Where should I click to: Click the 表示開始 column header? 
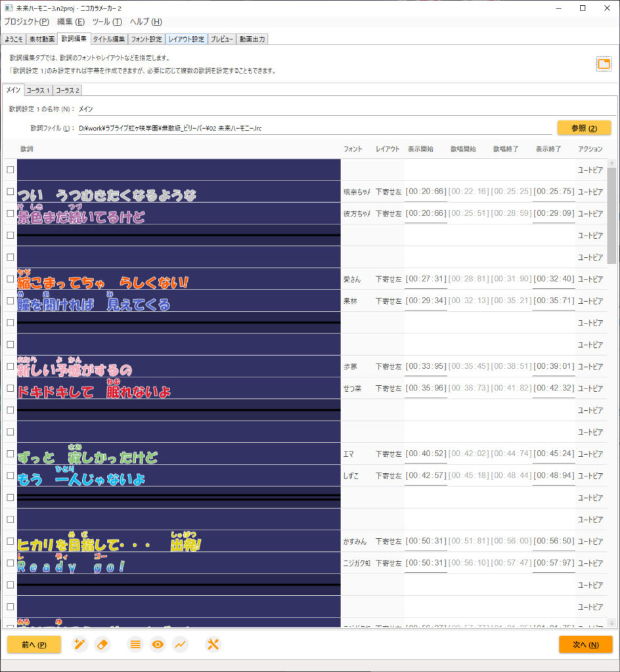420,149
